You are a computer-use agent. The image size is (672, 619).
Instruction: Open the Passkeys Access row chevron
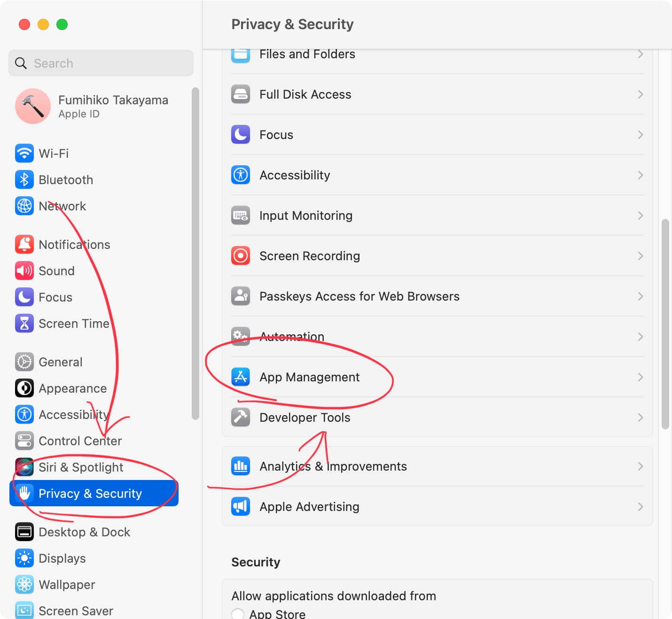(640, 296)
